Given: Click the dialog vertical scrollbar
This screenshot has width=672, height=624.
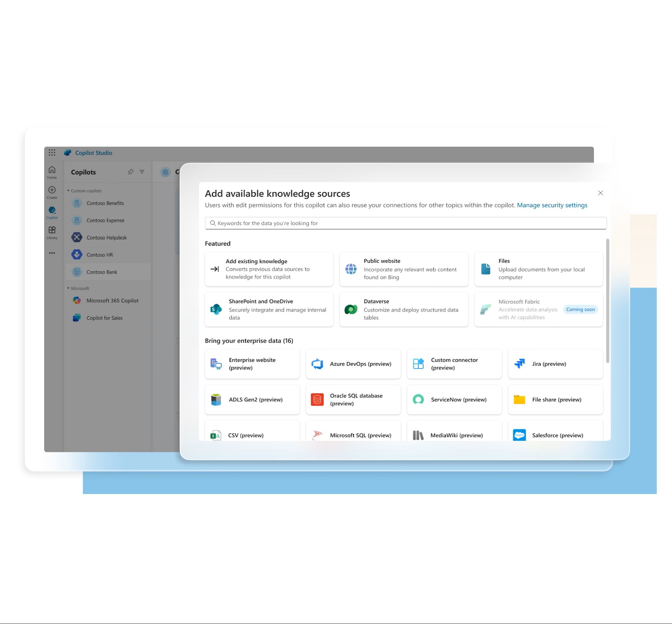Looking at the screenshot, I should 607,301.
